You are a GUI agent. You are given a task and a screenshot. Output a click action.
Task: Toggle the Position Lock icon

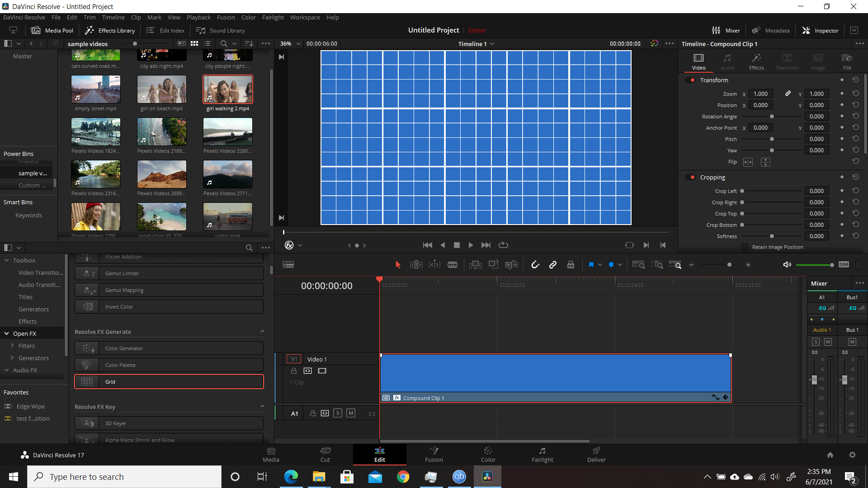(571, 265)
